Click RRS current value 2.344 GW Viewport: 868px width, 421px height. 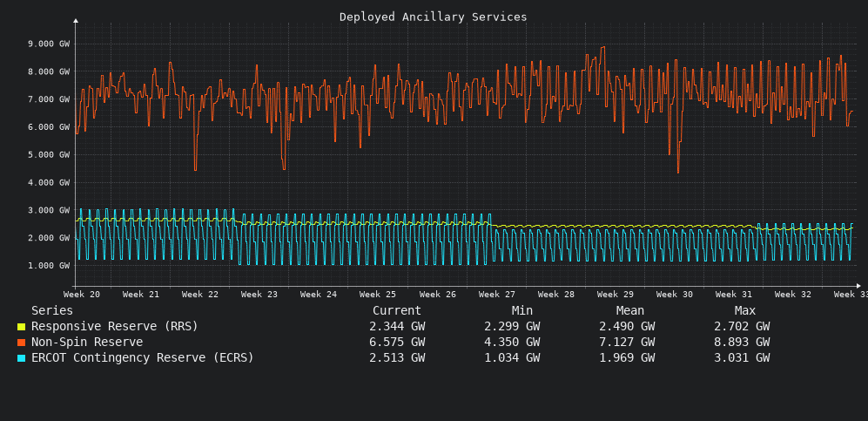(x=397, y=327)
